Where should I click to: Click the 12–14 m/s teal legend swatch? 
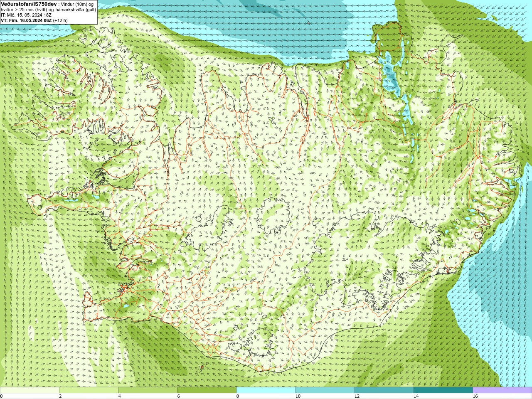coord(384,390)
